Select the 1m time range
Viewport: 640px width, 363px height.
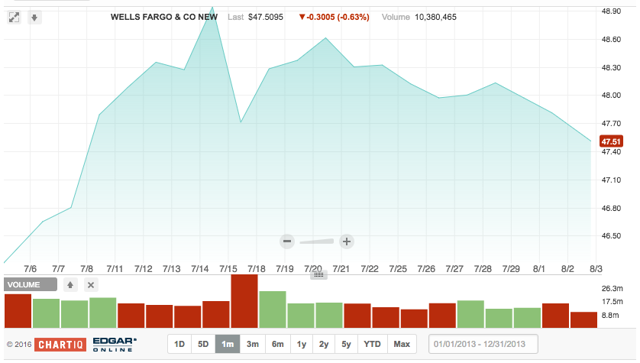tap(228, 344)
